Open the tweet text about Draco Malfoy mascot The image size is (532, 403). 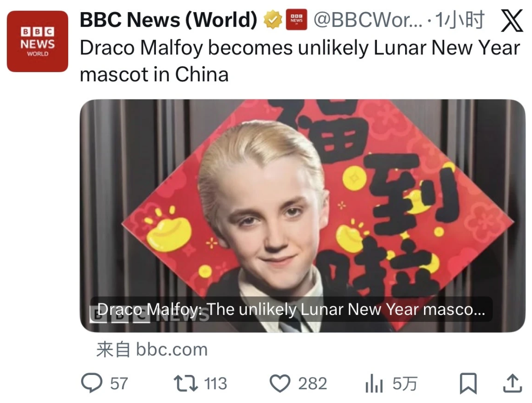[300, 61]
